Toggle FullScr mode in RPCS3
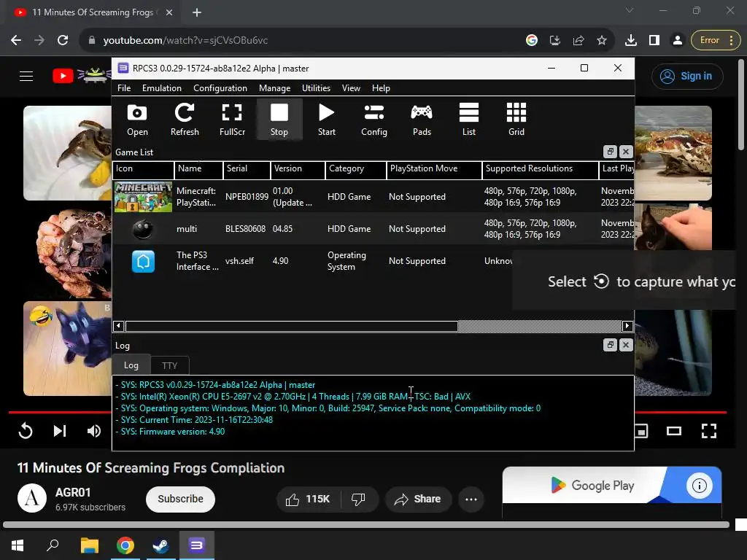 click(232, 120)
